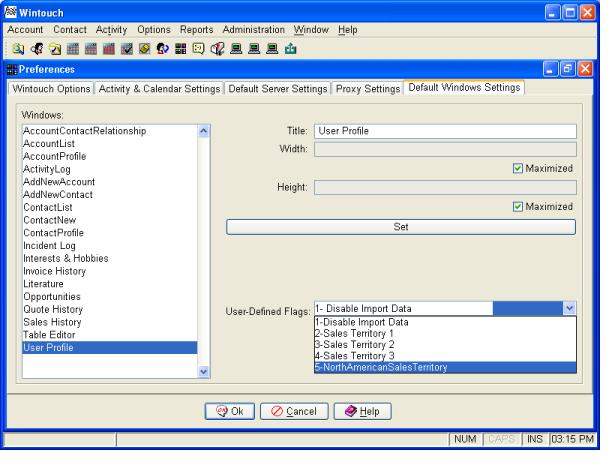The width and height of the screenshot is (612, 468).
Task: Switch to Proxy Settings tab
Action: [x=368, y=89]
